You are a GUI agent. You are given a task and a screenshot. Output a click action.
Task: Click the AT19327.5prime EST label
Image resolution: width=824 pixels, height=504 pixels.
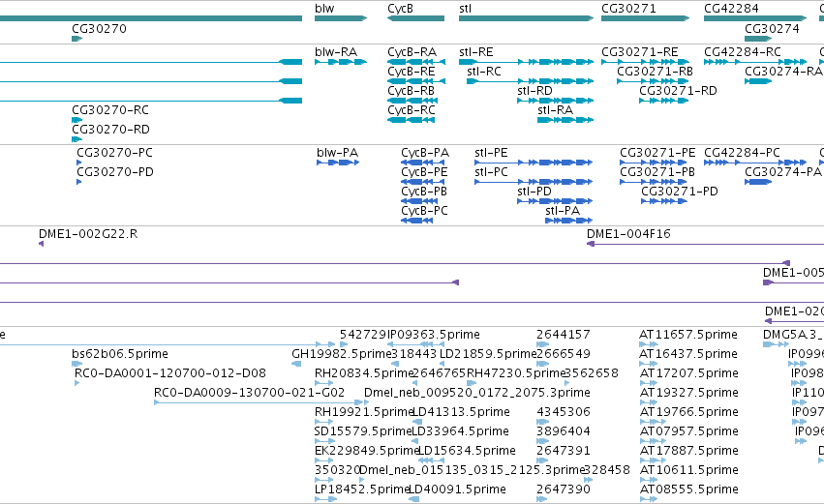click(688, 393)
